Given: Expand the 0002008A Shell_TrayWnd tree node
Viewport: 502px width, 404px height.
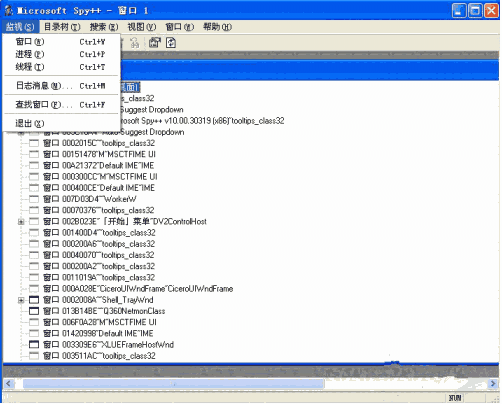Looking at the screenshot, I should tap(21, 300).
